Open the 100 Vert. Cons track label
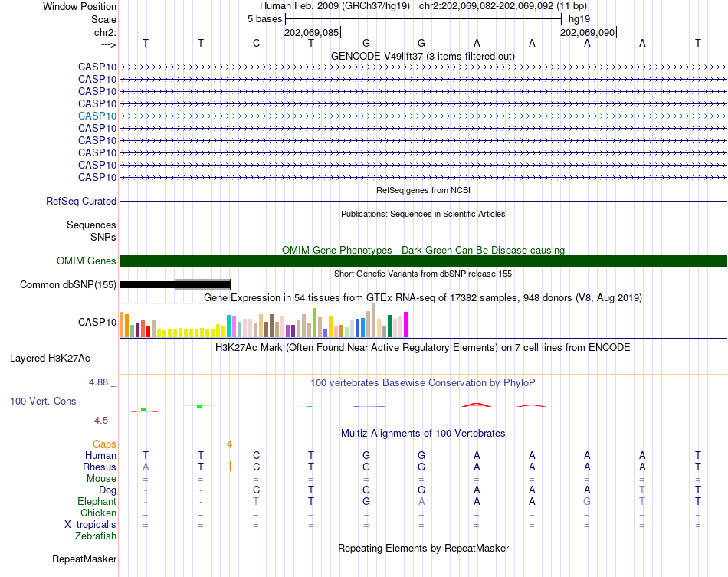This screenshot has width=728, height=577. (43, 401)
